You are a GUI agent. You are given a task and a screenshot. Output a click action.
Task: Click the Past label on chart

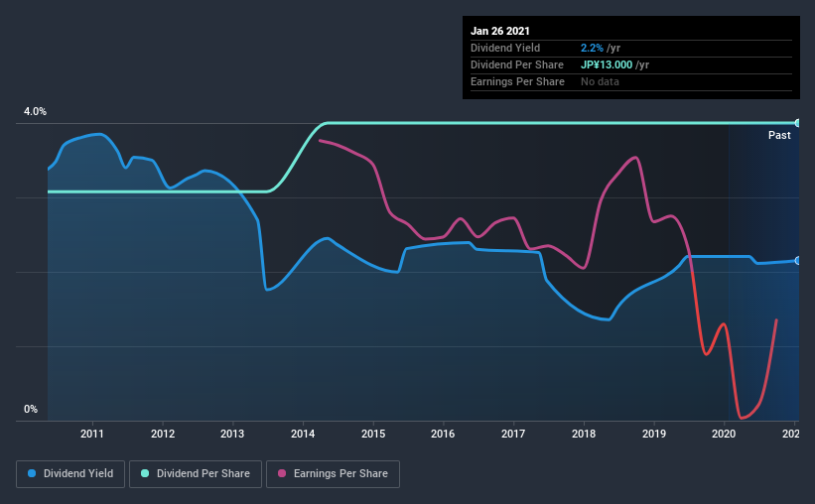coord(779,135)
